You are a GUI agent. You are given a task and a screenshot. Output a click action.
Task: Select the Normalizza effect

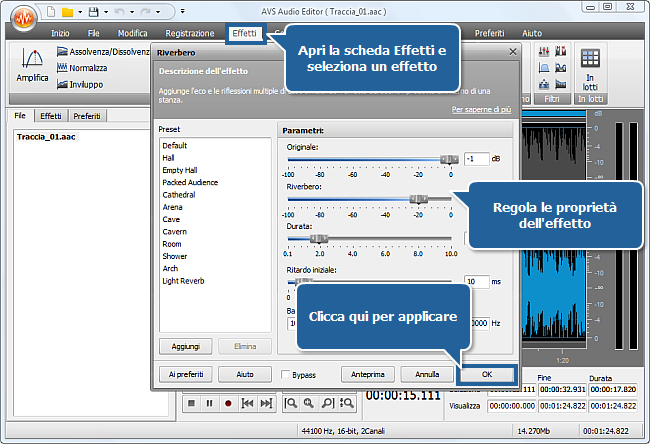(82, 68)
